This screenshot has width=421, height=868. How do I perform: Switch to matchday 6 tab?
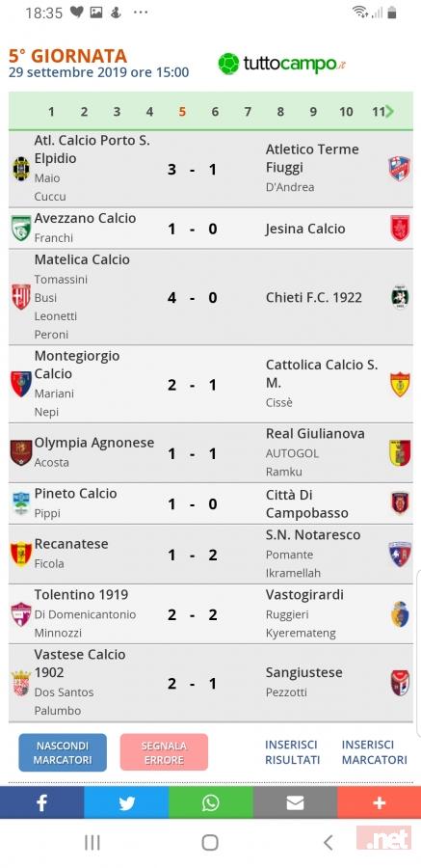click(215, 112)
